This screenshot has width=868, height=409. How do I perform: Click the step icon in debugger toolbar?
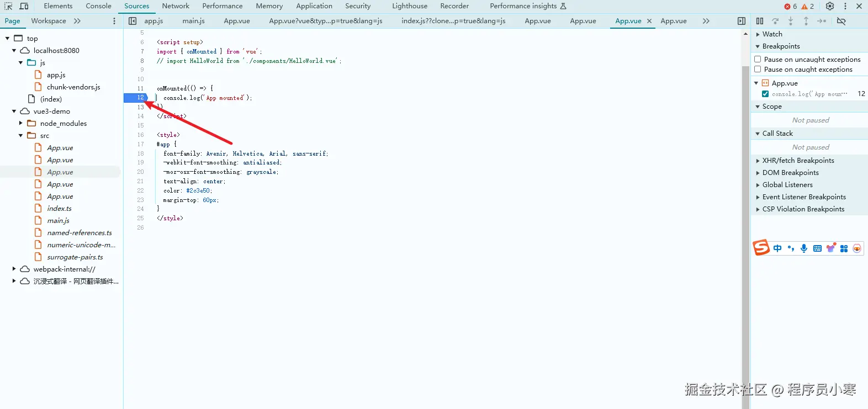coord(822,21)
